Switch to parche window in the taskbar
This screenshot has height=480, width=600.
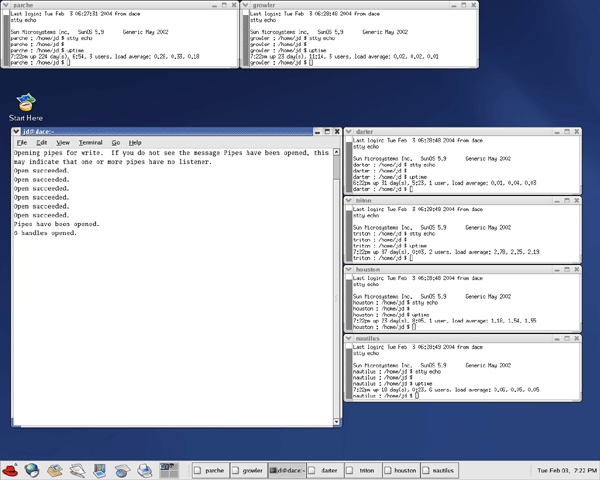point(210,469)
